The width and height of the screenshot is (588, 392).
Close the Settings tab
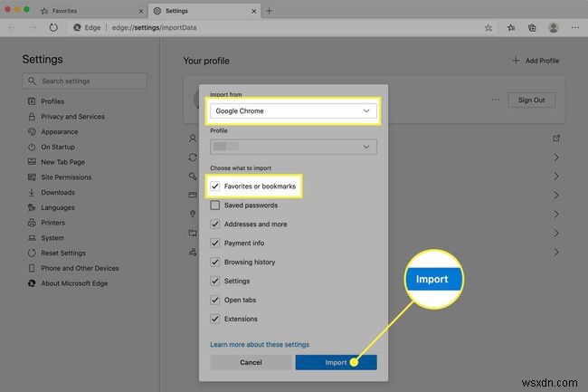point(254,11)
